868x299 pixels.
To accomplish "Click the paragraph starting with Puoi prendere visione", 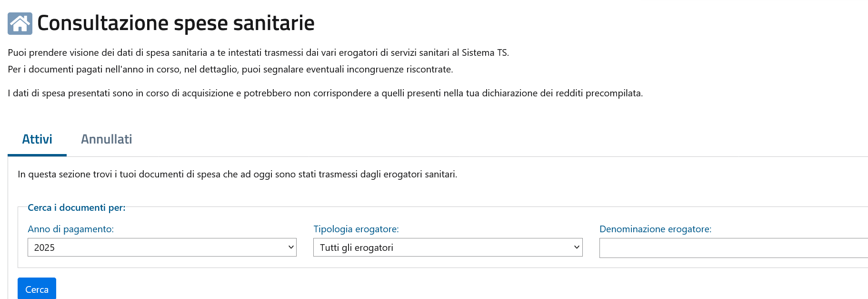I will (x=259, y=52).
